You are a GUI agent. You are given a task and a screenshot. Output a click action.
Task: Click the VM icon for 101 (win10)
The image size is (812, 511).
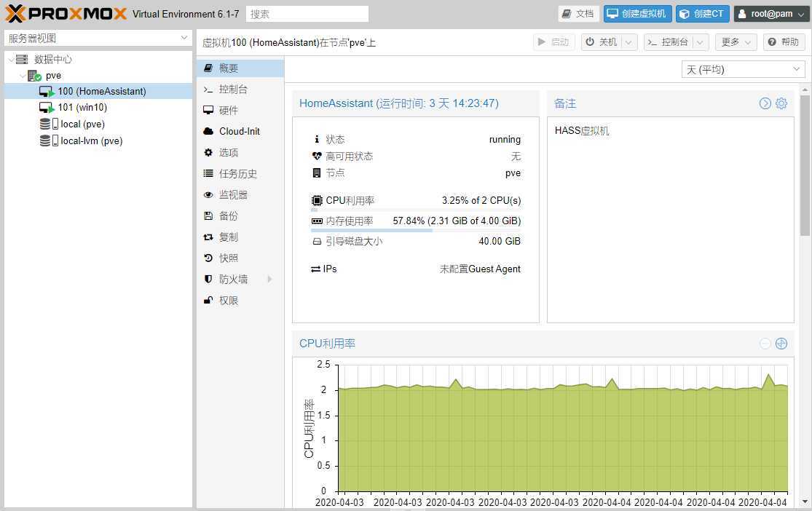[47, 108]
